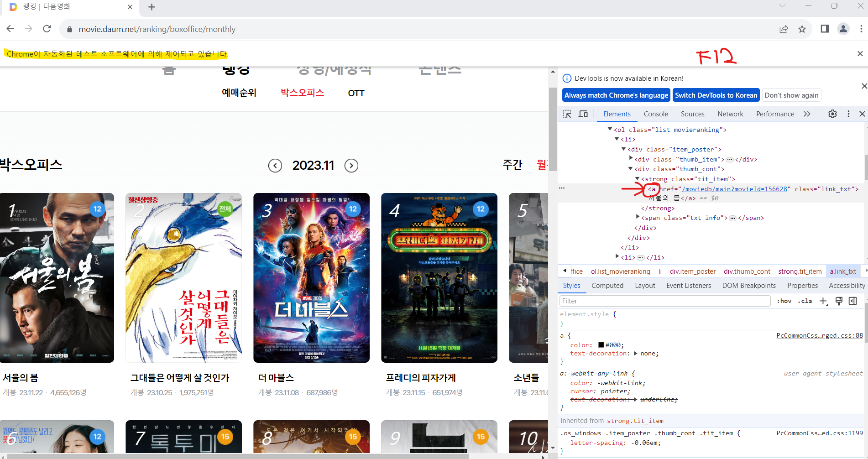868x459 pixels.
Task: Open the 서울의 봄 movie poster
Action: click(57, 278)
